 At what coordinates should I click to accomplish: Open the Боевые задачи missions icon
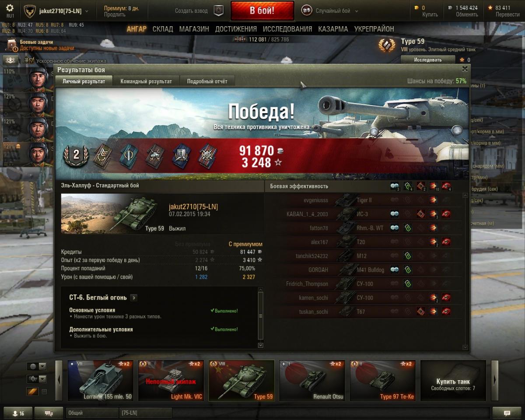pyautogui.click(x=12, y=45)
